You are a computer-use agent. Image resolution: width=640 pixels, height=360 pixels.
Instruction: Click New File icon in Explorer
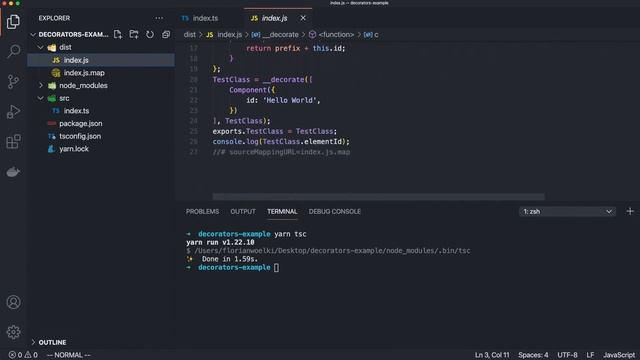[x=118, y=34]
